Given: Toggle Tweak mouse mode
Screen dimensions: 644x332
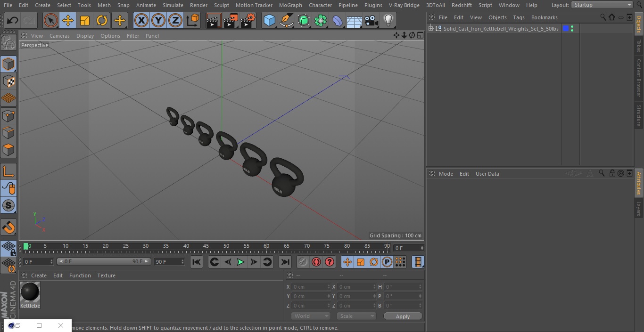Looking at the screenshot, I should (x=8, y=188).
